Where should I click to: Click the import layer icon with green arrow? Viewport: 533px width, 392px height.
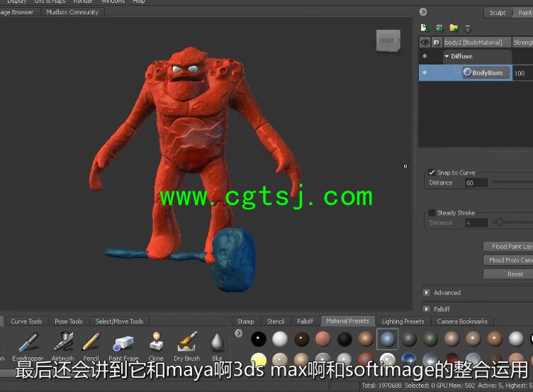tap(439, 28)
